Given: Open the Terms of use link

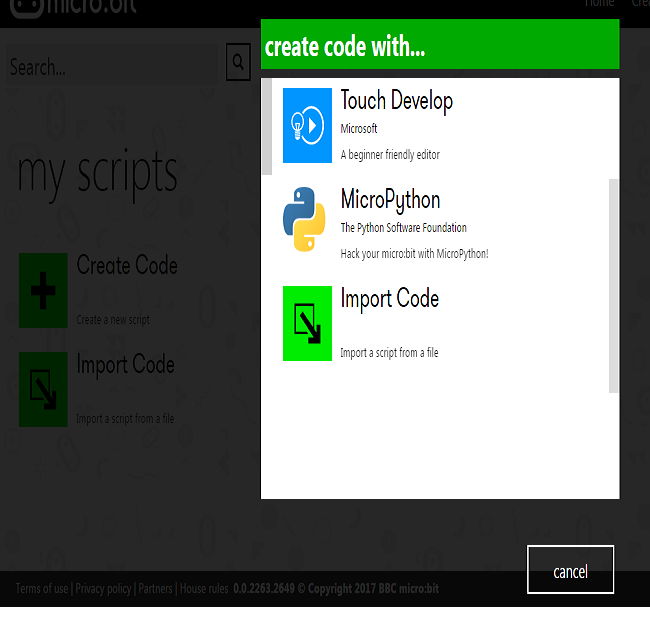Looking at the screenshot, I should pyautogui.click(x=41, y=589).
